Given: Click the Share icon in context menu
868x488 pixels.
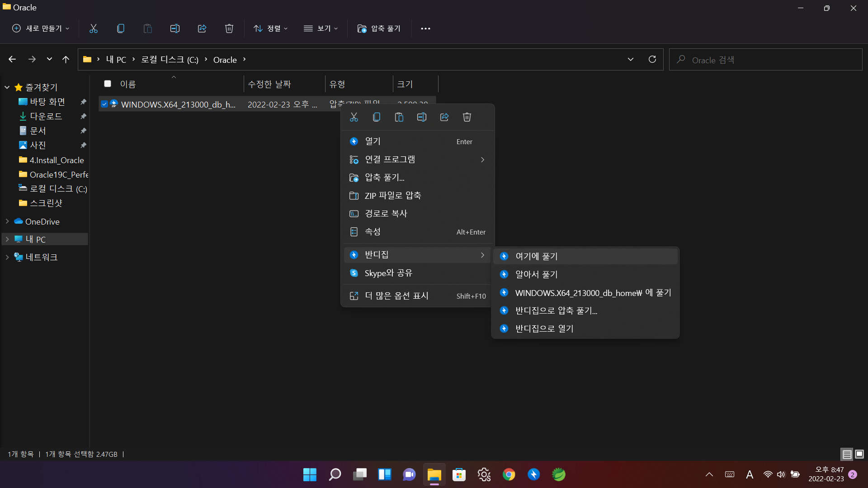Looking at the screenshot, I should pyautogui.click(x=444, y=117).
